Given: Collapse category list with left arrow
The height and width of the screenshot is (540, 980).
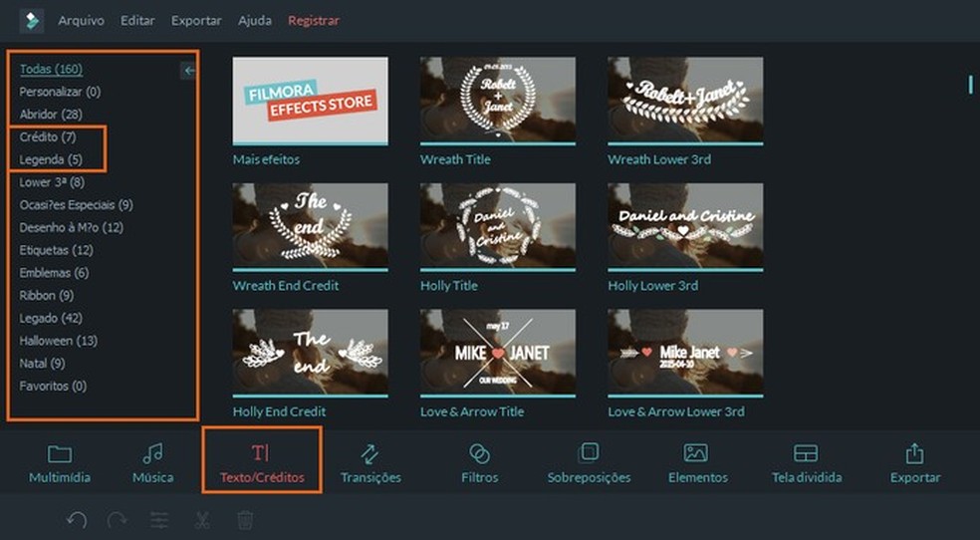Looking at the screenshot, I should 189,71.
